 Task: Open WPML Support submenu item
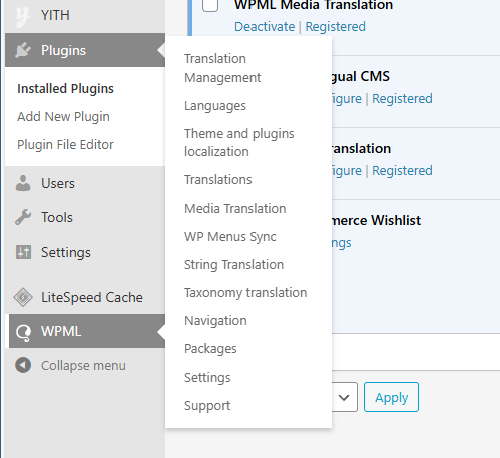[207, 406]
